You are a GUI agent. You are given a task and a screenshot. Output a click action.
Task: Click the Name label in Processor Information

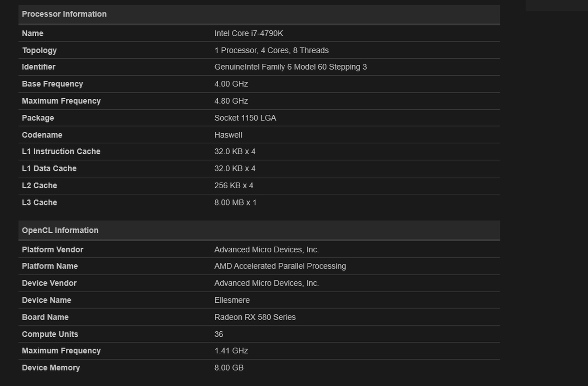pyautogui.click(x=33, y=34)
